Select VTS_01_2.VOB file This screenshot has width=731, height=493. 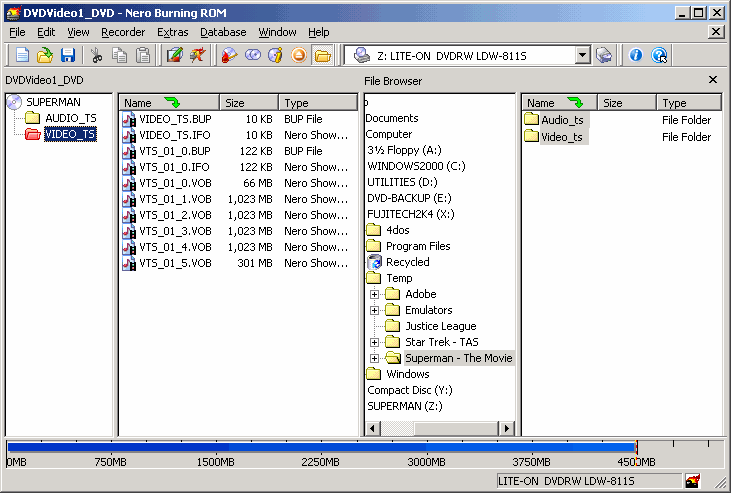click(175, 215)
